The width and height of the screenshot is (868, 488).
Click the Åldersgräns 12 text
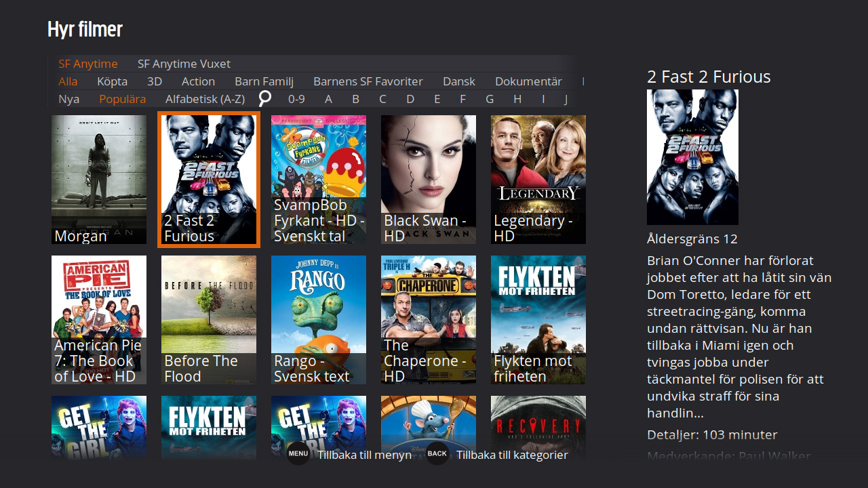(x=692, y=239)
